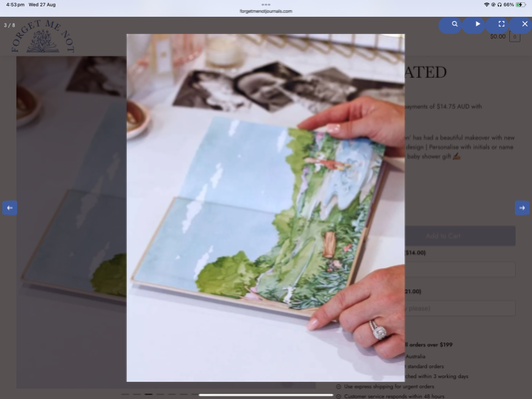Tap the three-dot multitasking menu at top
Image resolution: width=532 pixels, height=399 pixels.
pyautogui.click(x=266, y=5)
